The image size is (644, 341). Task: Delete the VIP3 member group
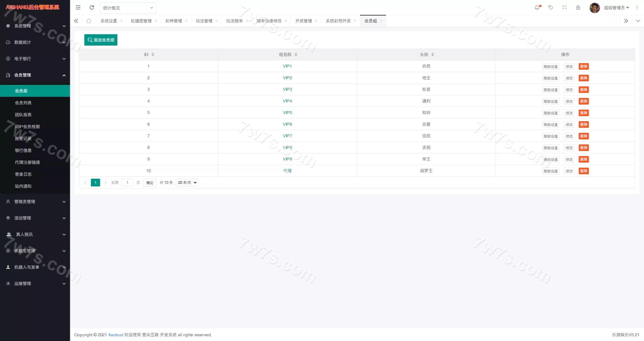584,90
